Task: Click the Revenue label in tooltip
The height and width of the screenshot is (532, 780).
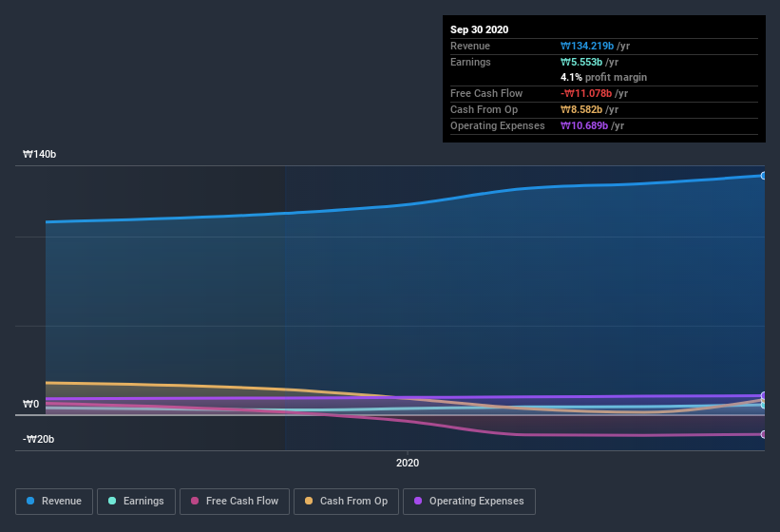Action: pyautogui.click(x=470, y=46)
